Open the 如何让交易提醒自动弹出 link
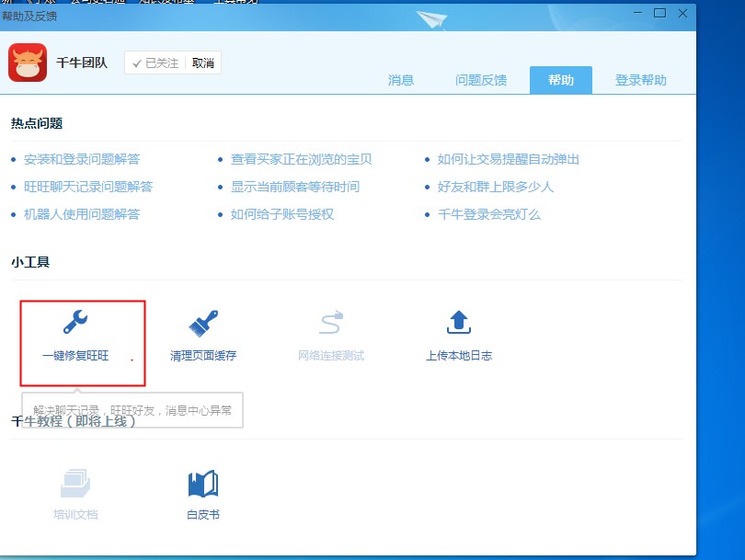 tap(509, 159)
